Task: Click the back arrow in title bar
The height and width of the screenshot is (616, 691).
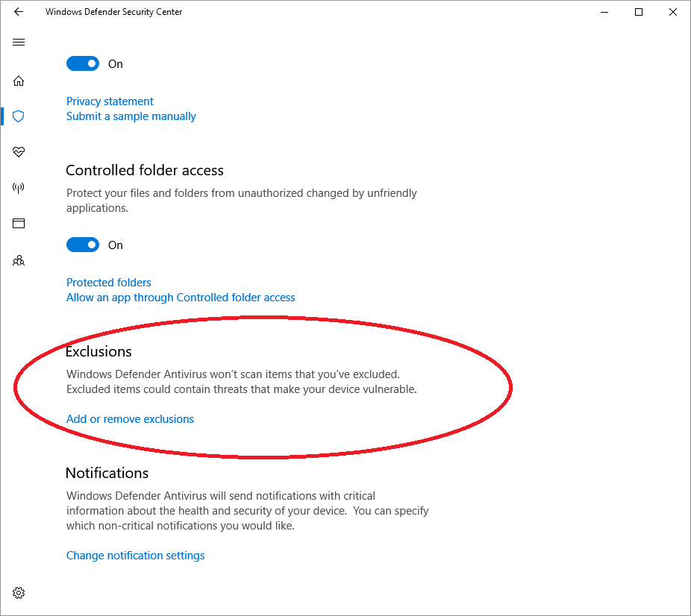Action: pos(19,12)
